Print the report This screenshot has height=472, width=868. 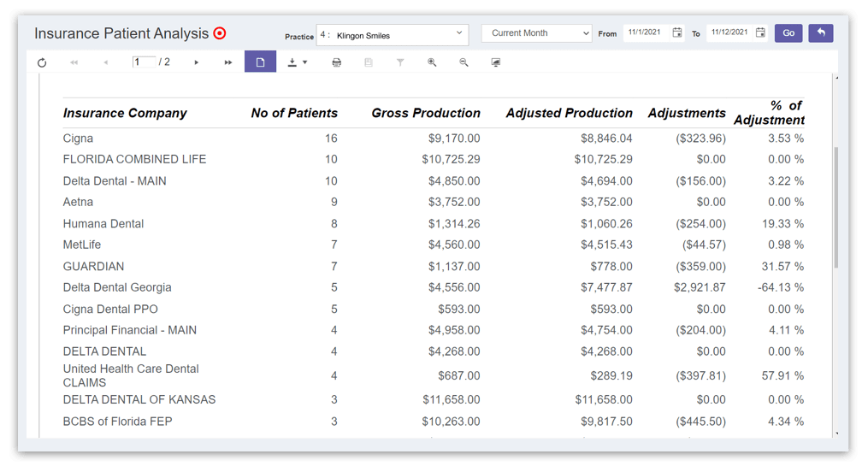point(337,62)
